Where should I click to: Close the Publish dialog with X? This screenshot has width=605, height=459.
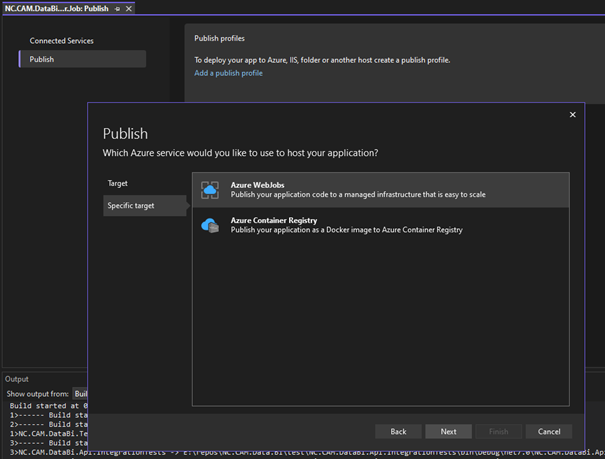pos(572,115)
